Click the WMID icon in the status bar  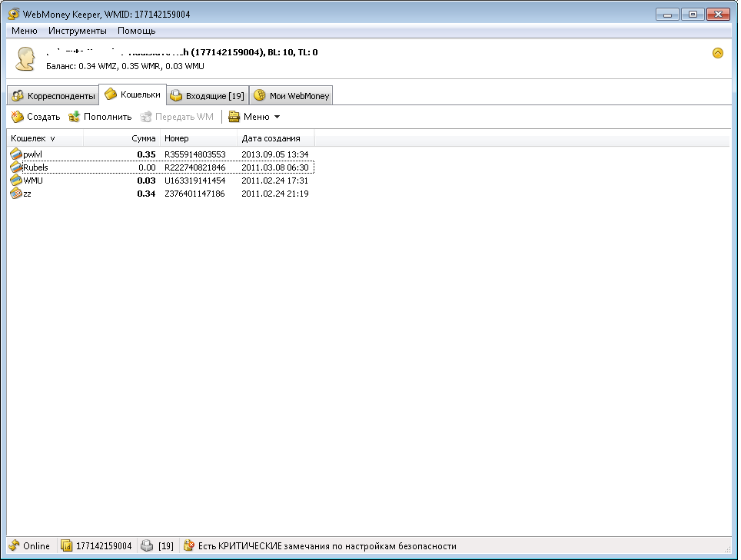(x=66, y=546)
